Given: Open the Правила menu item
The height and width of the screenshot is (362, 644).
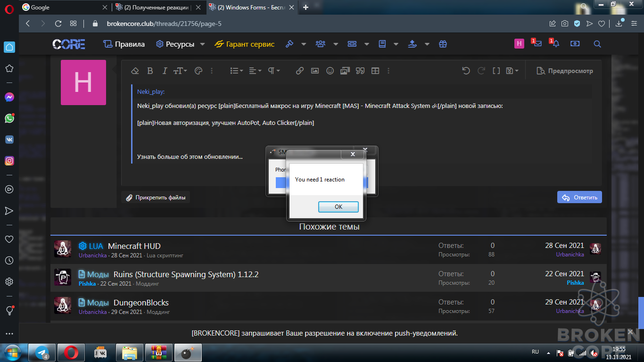Looking at the screenshot, I should tap(124, 44).
